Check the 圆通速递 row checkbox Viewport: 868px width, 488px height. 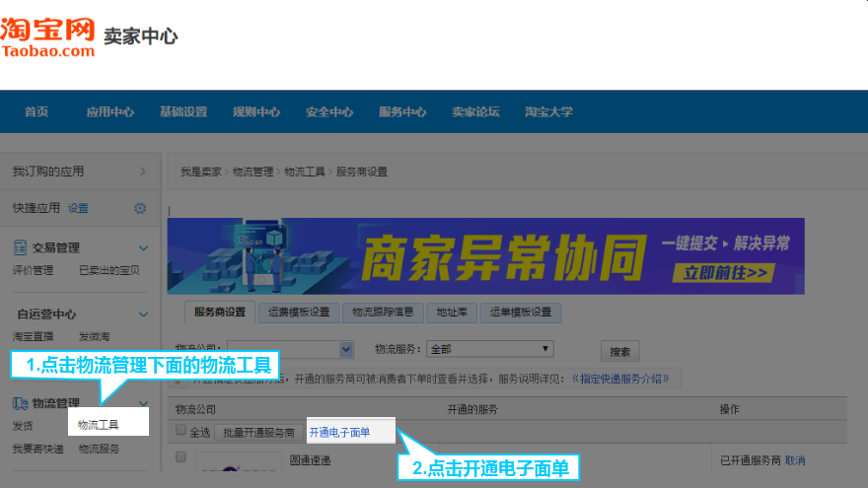click(181, 457)
